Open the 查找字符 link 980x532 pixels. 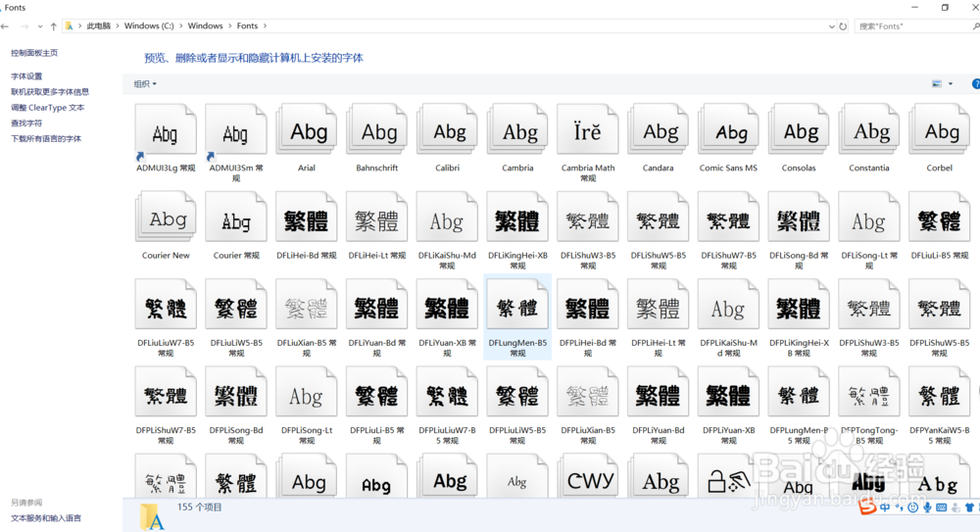pos(26,123)
